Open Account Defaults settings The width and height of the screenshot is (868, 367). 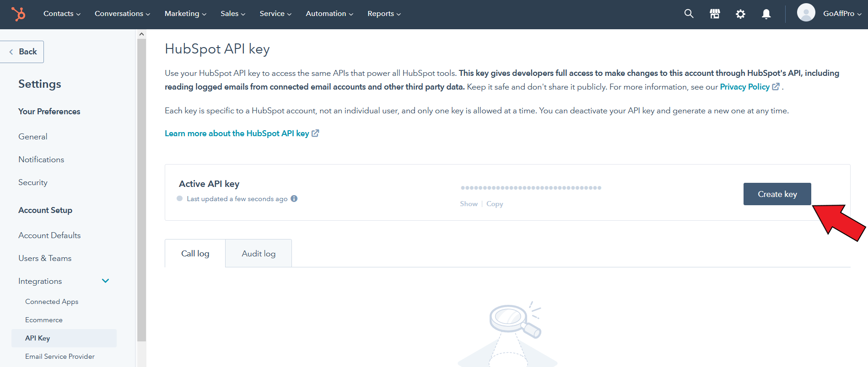coord(49,235)
